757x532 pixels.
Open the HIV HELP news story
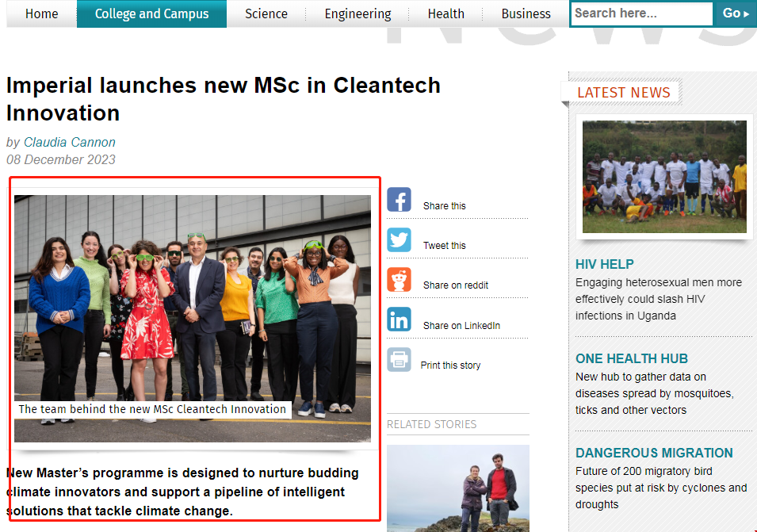tap(604, 264)
